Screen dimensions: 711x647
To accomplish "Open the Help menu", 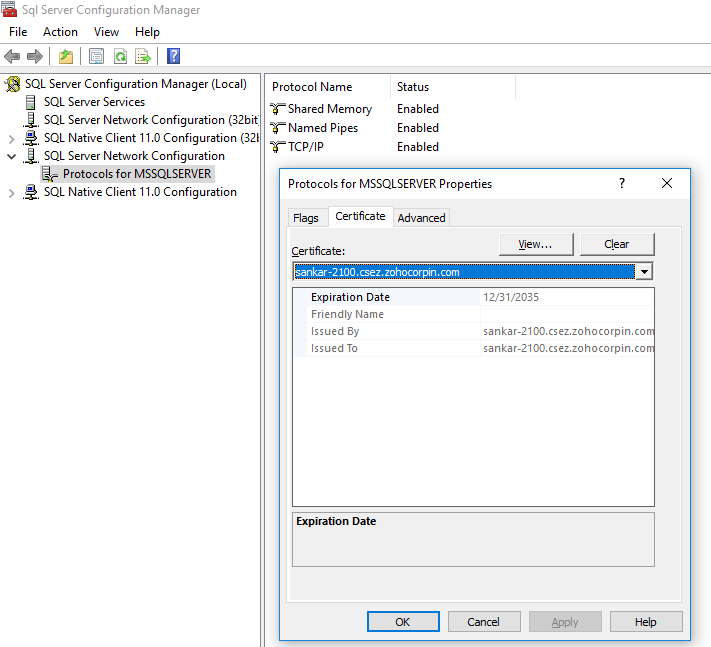I will (147, 32).
